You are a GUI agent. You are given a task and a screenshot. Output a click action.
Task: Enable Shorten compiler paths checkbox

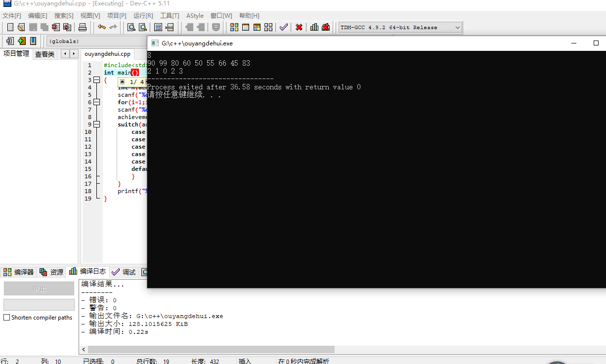point(6,318)
